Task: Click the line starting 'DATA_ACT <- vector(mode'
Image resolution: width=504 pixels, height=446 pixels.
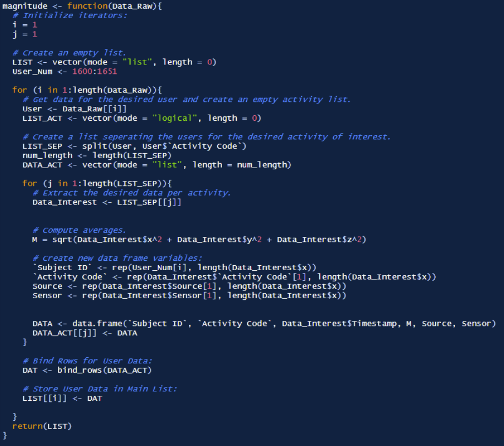Action: [157, 165]
